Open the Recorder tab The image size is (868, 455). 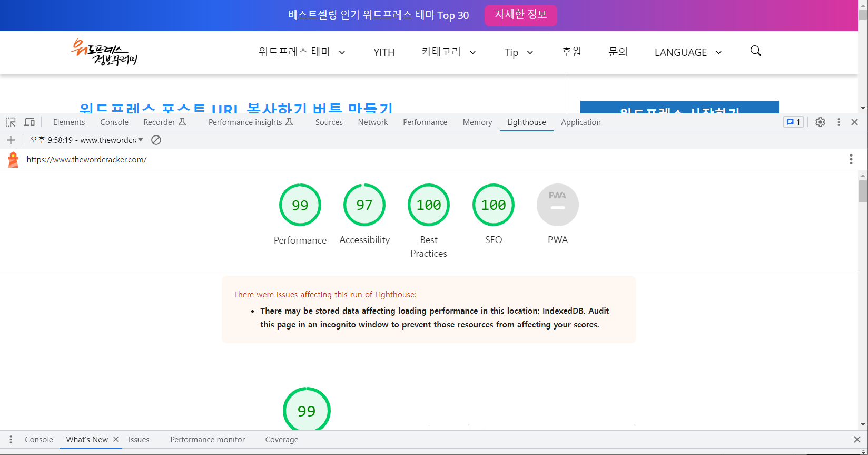(164, 122)
